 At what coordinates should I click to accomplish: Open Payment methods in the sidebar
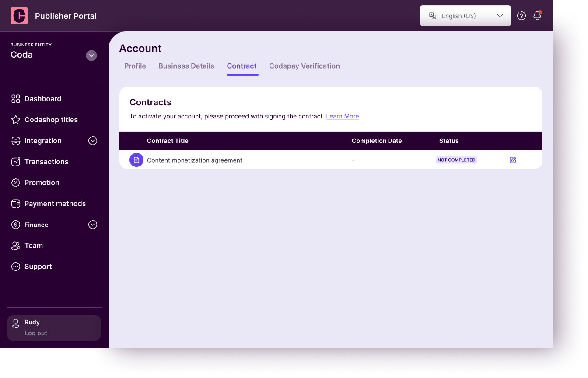pyautogui.click(x=55, y=204)
